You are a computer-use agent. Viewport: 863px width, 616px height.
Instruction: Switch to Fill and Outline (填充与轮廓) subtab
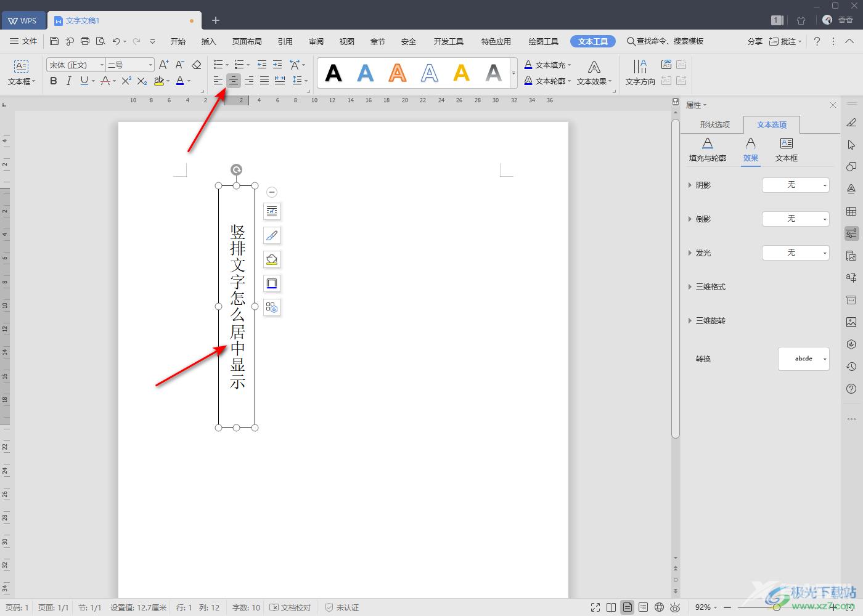(708, 150)
